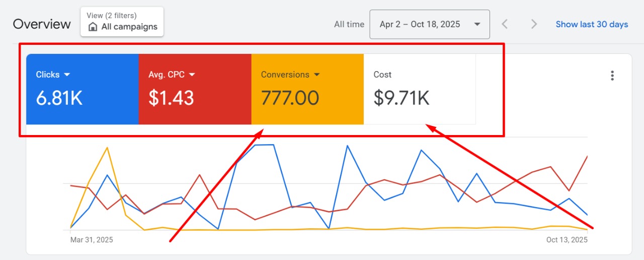The height and width of the screenshot is (260, 644).
Task: Click the Oct 13, 2025 axis label
Action: click(567, 240)
